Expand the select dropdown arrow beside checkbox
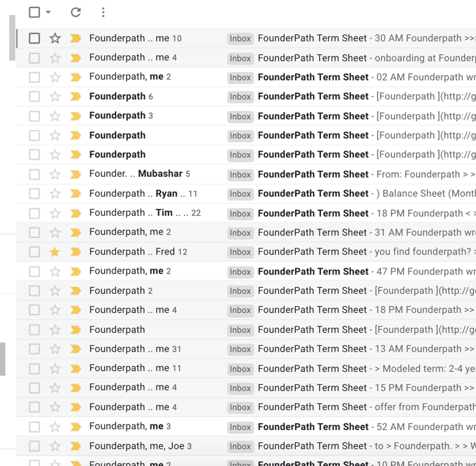This screenshot has height=466, width=476. (48, 12)
